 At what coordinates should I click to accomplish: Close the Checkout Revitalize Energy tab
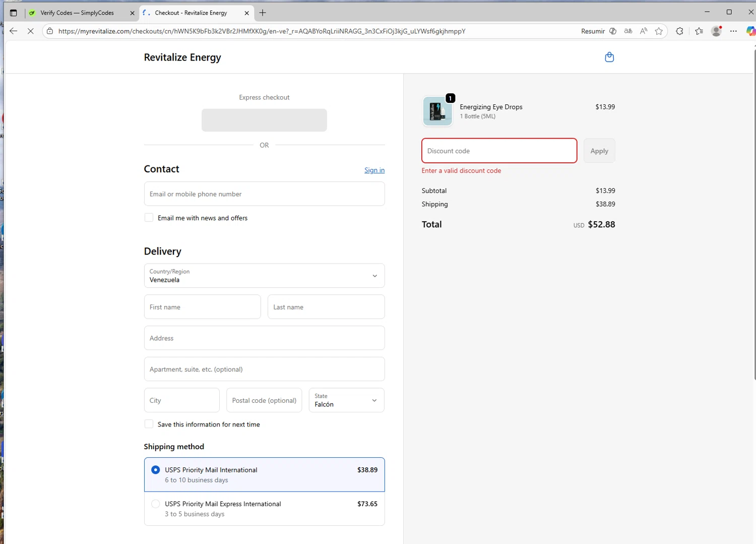pyautogui.click(x=246, y=13)
